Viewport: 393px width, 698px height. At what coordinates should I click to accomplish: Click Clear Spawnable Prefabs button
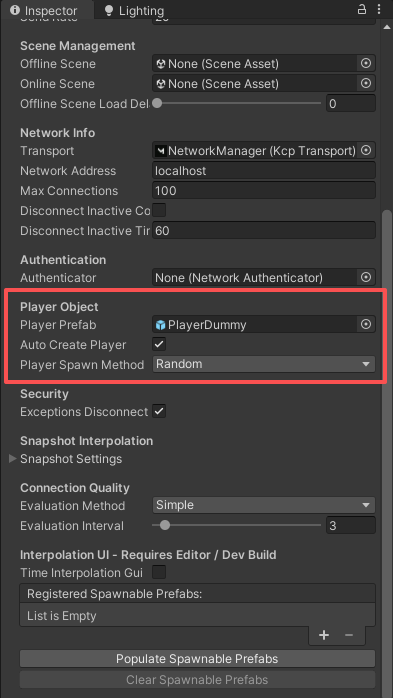[x=197, y=680]
